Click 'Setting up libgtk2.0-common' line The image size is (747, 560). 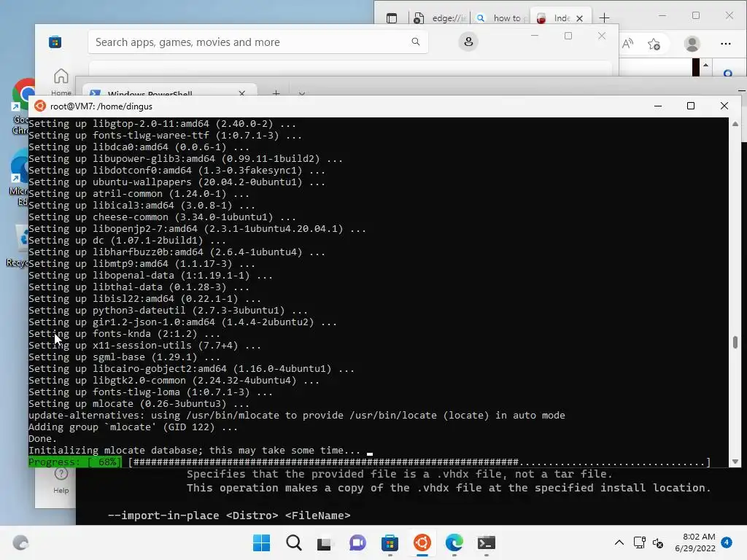(174, 380)
